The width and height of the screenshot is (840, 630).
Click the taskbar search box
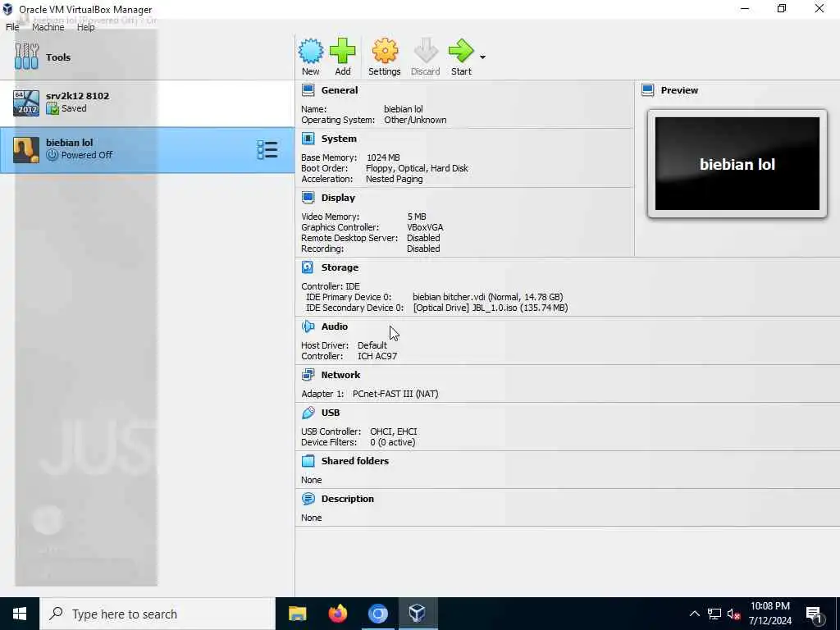pyautogui.click(x=157, y=614)
